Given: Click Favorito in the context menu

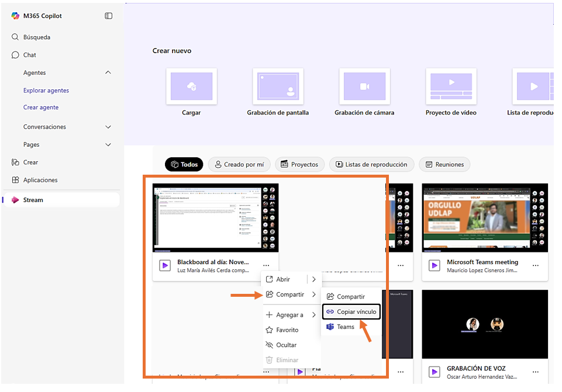Looking at the screenshot, I should (287, 330).
